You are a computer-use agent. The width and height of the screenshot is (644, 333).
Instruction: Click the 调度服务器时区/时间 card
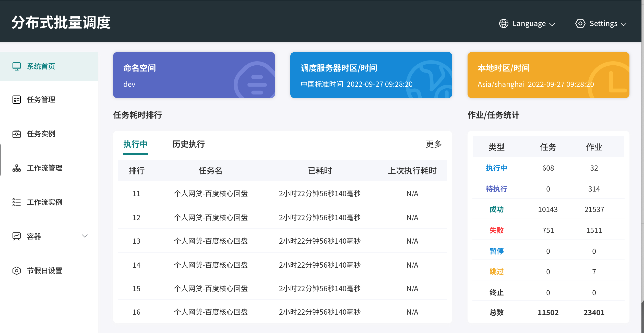click(371, 75)
